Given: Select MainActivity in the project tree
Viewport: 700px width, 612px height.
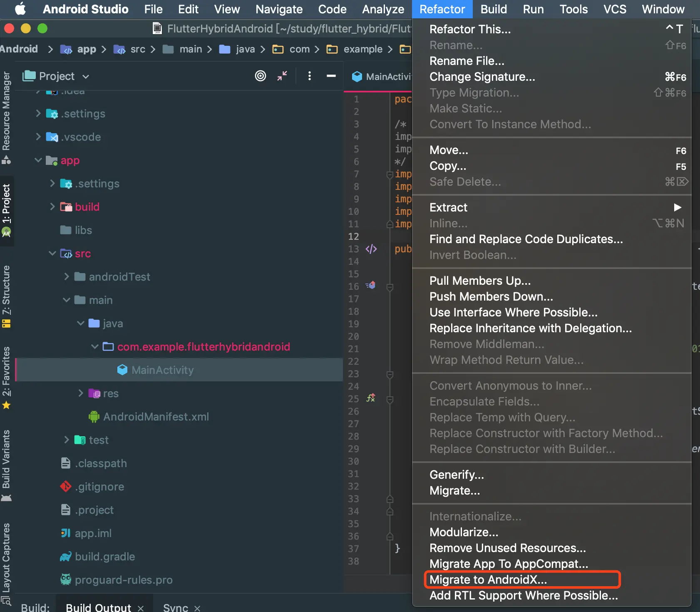Looking at the screenshot, I should tap(179, 370).
